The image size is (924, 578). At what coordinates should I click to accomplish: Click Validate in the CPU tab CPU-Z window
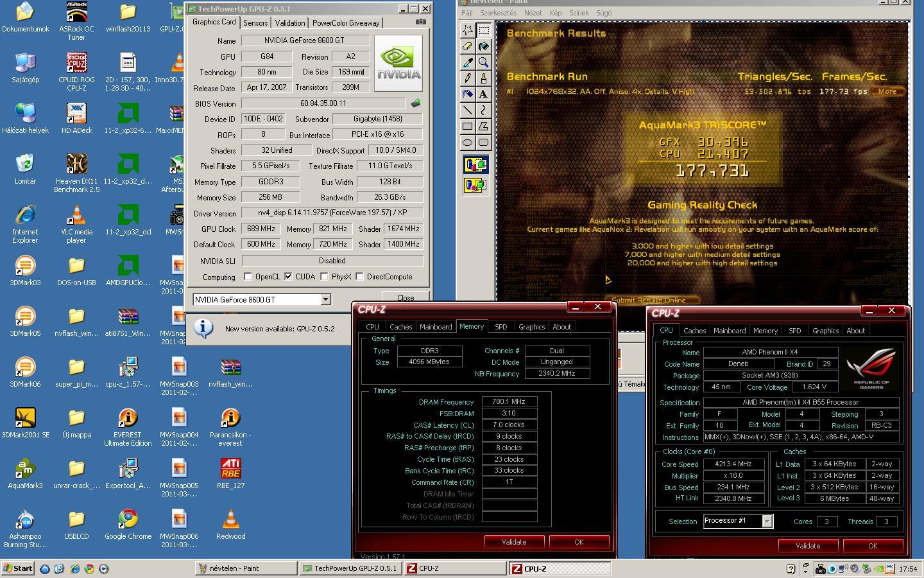[x=808, y=546]
